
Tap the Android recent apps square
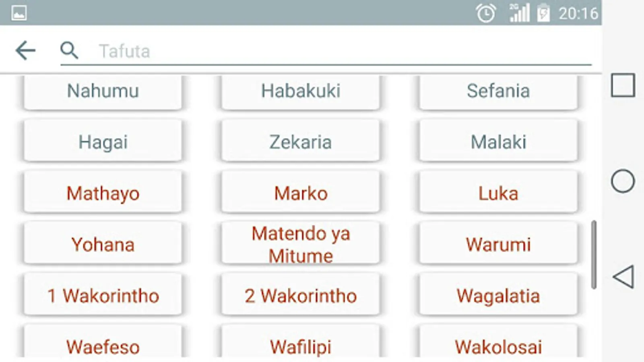tap(623, 85)
